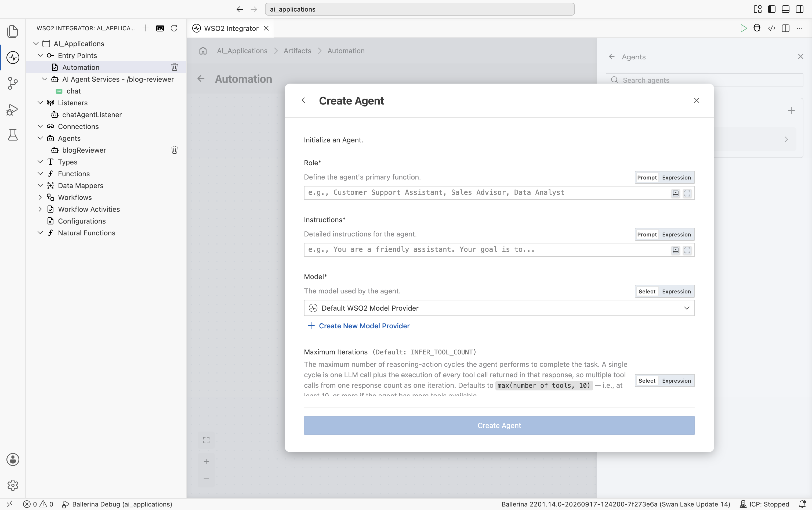Switch Instructions field to Expression mode
This screenshot has height=510, width=812.
pyautogui.click(x=676, y=234)
